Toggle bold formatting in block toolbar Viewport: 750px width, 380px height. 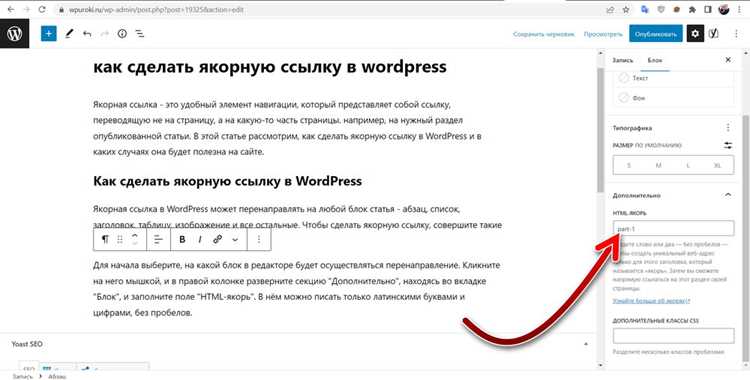point(182,239)
